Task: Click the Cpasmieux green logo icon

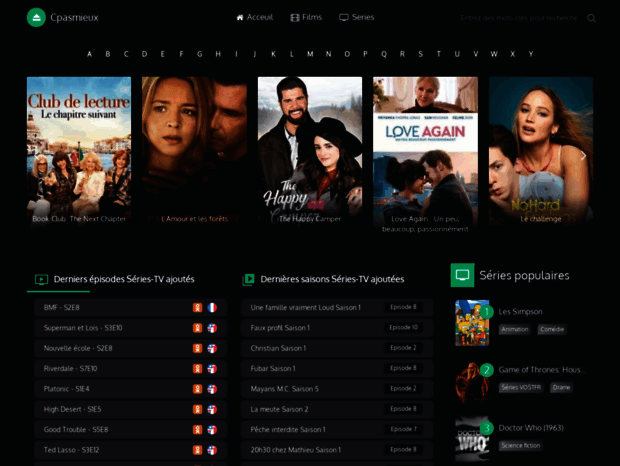Action: 36,18
